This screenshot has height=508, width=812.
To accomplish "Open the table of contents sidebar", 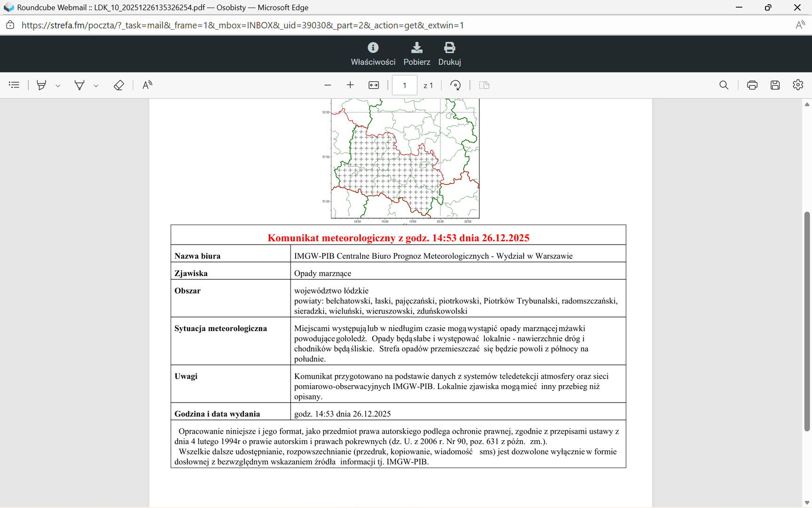I will (x=14, y=85).
